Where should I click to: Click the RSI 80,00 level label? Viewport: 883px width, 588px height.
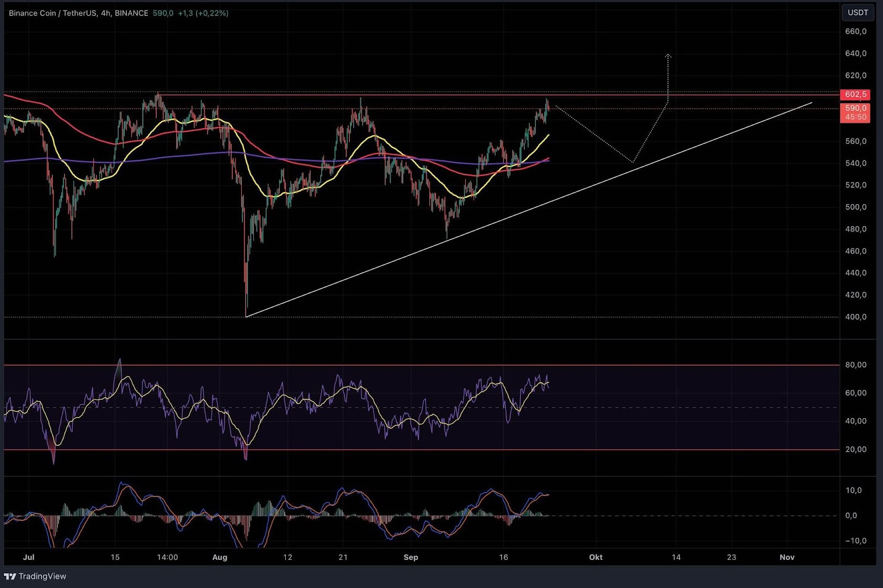pos(855,365)
